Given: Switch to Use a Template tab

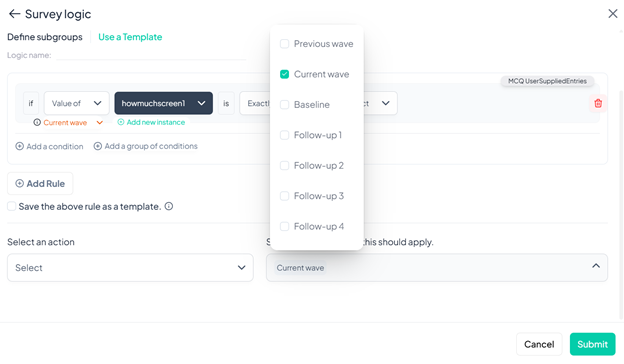Looking at the screenshot, I should pyautogui.click(x=130, y=37).
